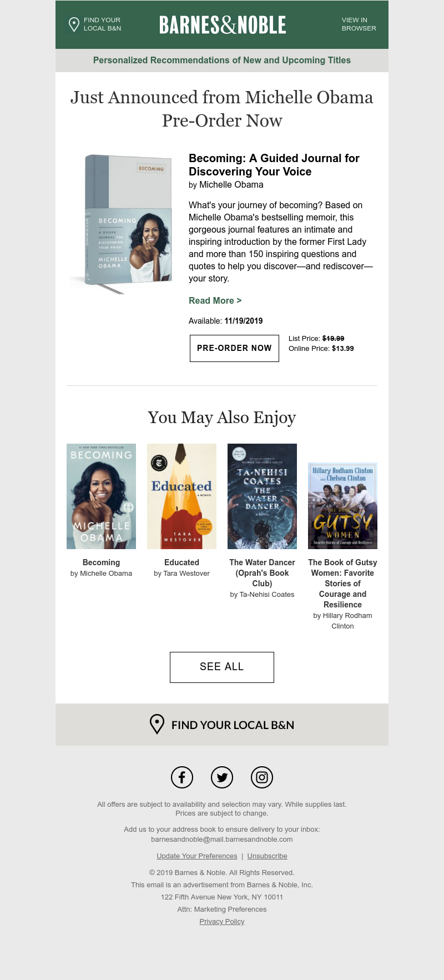Open the Gutsy Women book cover
The width and height of the screenshot is (444, 980).
[x=342, y=506]
